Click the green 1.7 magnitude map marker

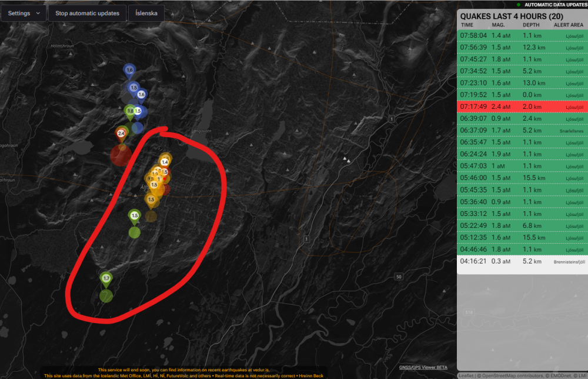(106, 278)
